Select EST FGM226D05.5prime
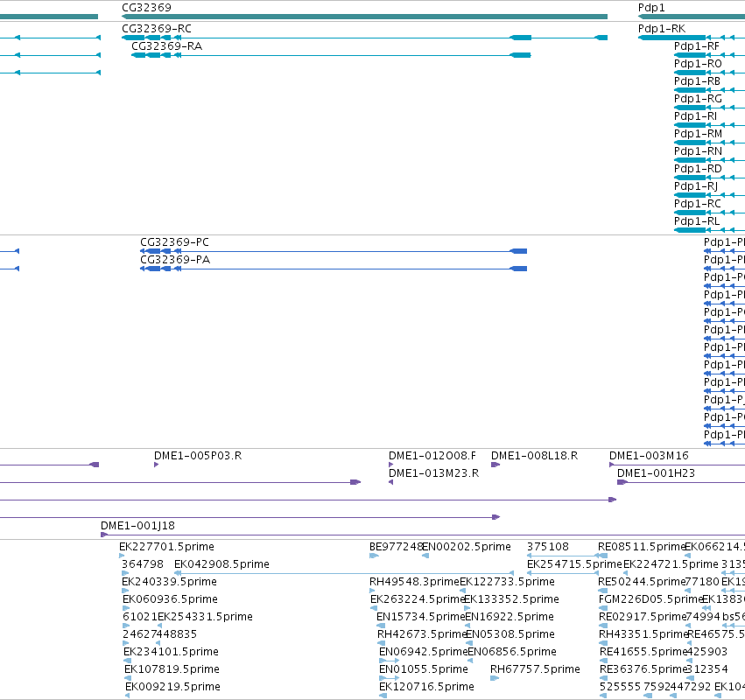The width and height of the screenshot is (745, 700). pos(650,599)
